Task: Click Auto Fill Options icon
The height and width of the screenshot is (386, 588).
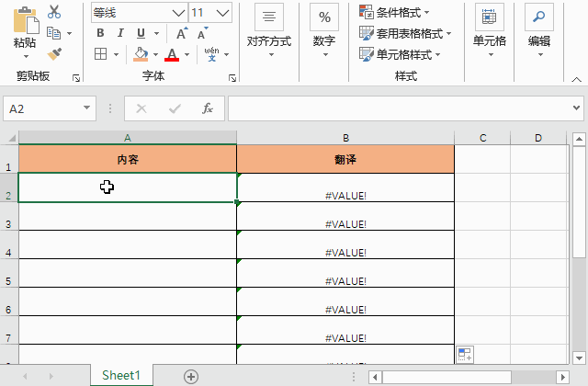Action: point(465,354)
